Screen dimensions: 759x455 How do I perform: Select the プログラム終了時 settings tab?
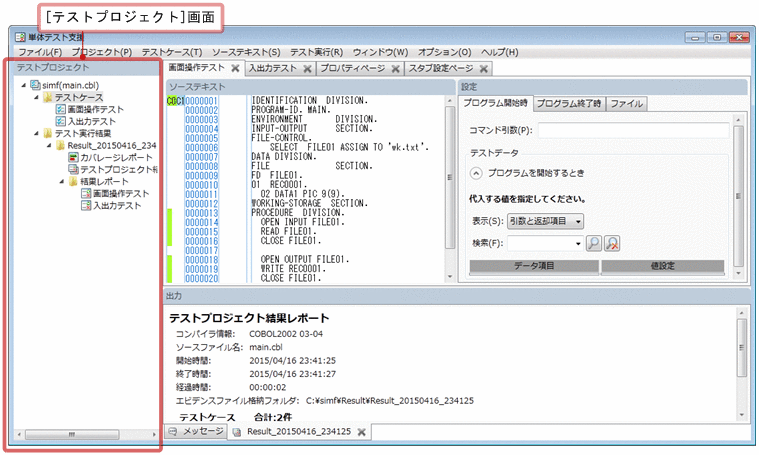click(569, 104)
